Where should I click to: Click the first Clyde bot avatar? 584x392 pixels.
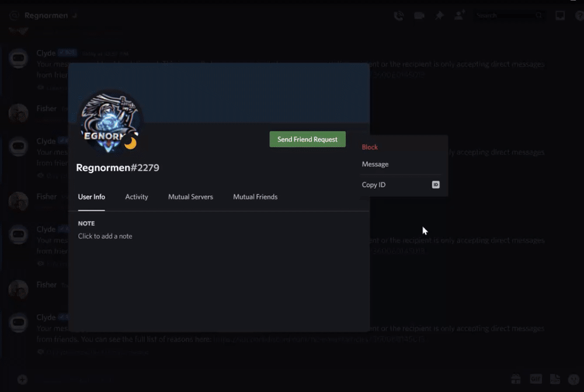(x=18, y=58)
